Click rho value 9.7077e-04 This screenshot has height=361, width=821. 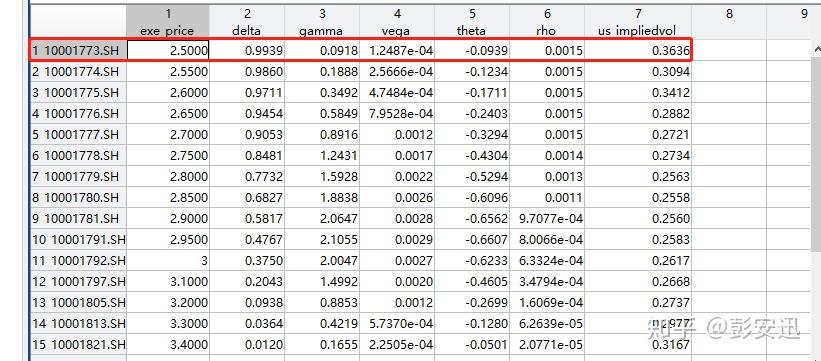pos(547,218)
